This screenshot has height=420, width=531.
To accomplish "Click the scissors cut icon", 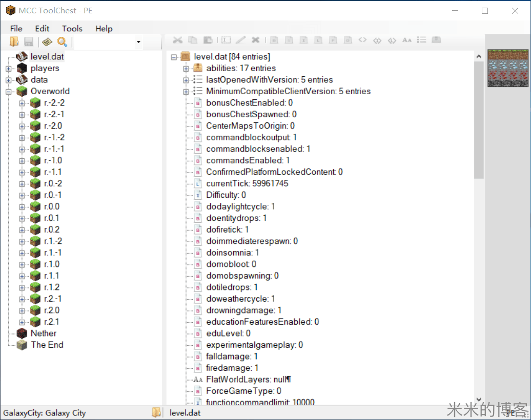I will (177, 40).
